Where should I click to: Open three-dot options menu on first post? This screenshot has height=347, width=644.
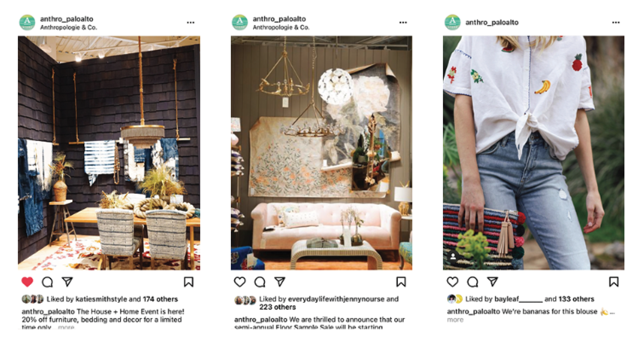(x=191, y=22)
